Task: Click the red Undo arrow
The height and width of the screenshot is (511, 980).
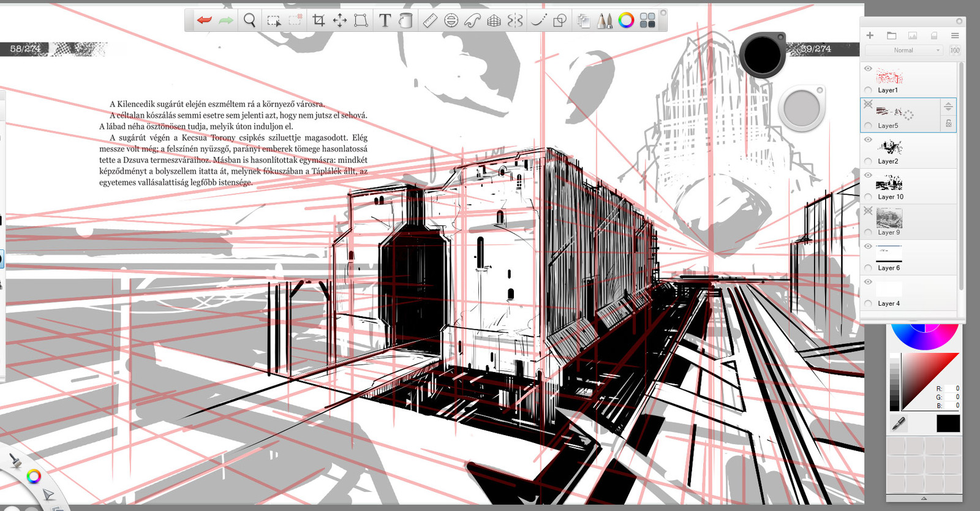Action: click(204, 20)
